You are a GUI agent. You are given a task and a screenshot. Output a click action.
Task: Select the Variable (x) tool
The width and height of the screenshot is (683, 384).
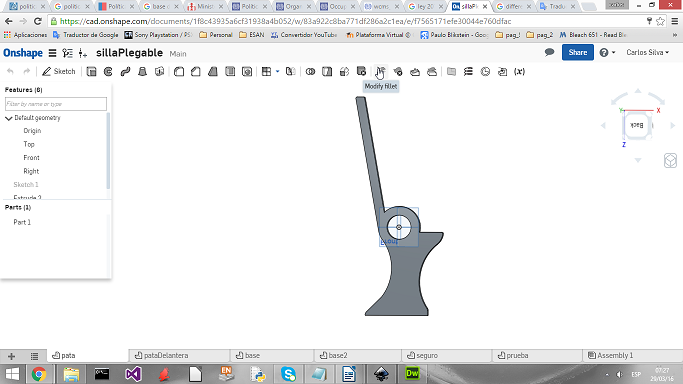tap(519, 71)
